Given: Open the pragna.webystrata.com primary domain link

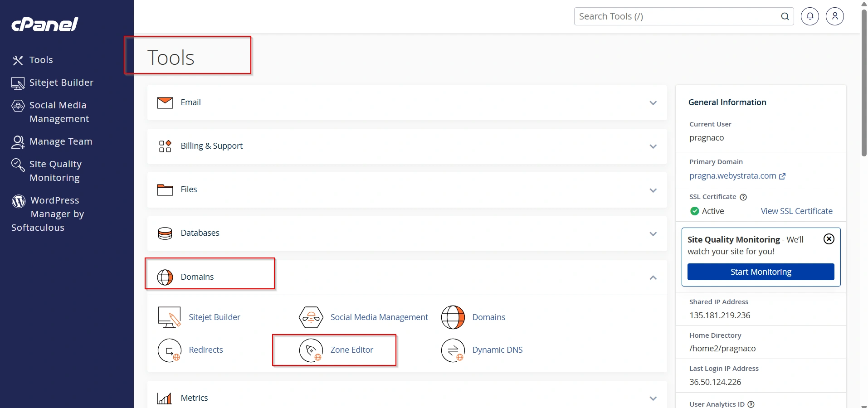Looking at the screenshot, I should [733, 175].
